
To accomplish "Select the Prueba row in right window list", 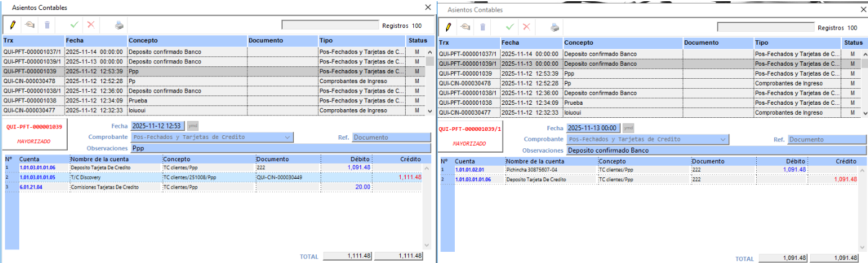I will pyautogui.click(x=574, y=103).
